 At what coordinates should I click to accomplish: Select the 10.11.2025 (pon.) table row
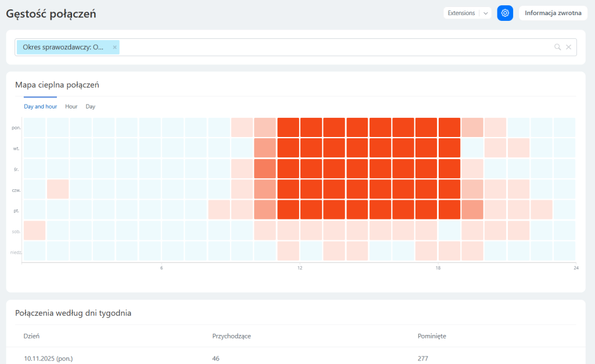click(48, 359)
